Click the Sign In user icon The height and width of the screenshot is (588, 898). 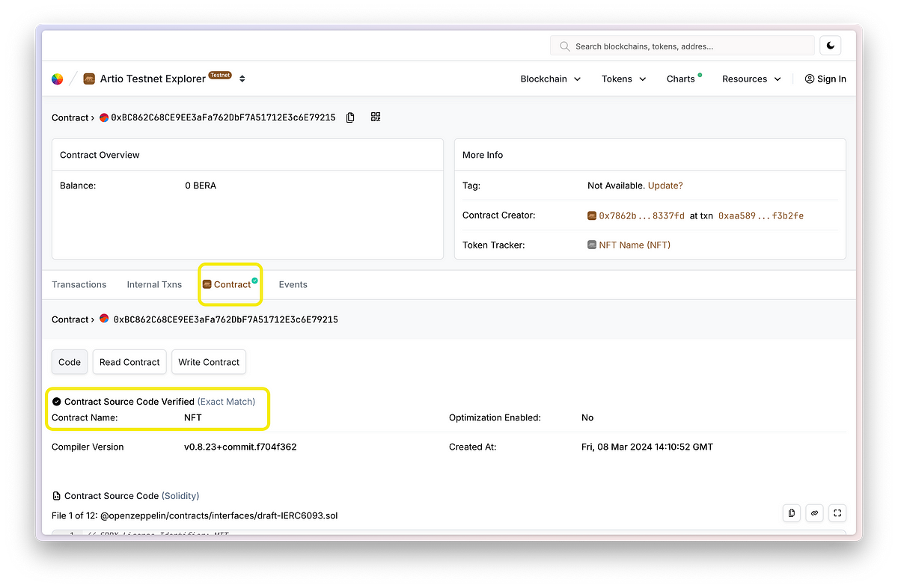[809, 79]
